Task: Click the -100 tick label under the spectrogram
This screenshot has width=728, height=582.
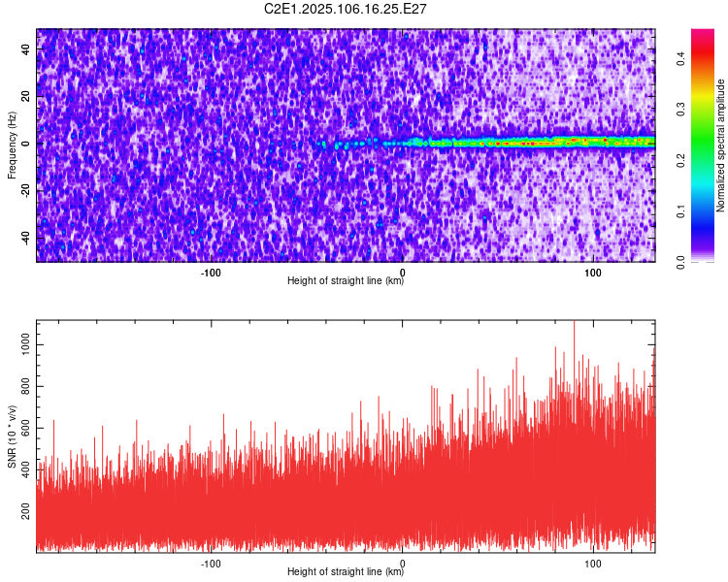Action: tap(211, 273)
